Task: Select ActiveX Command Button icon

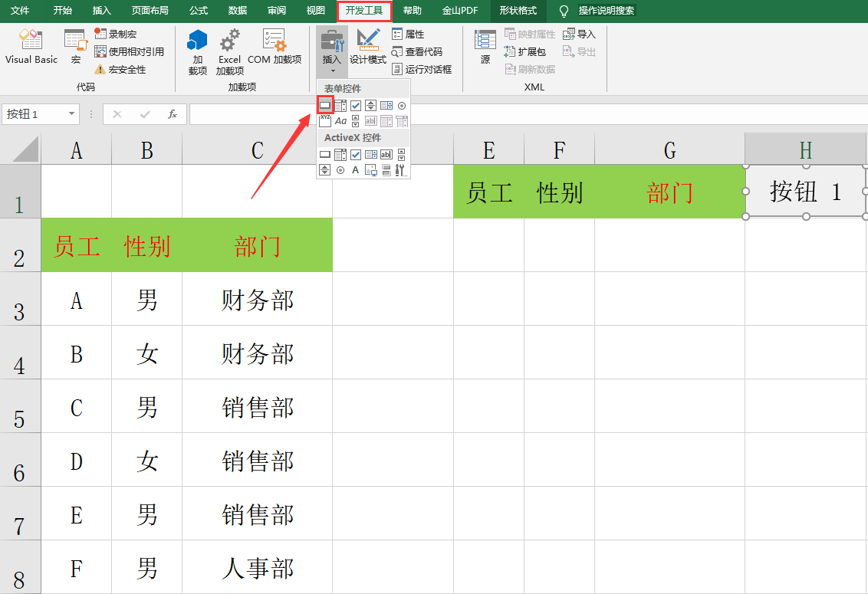Action: pos(325,155)
